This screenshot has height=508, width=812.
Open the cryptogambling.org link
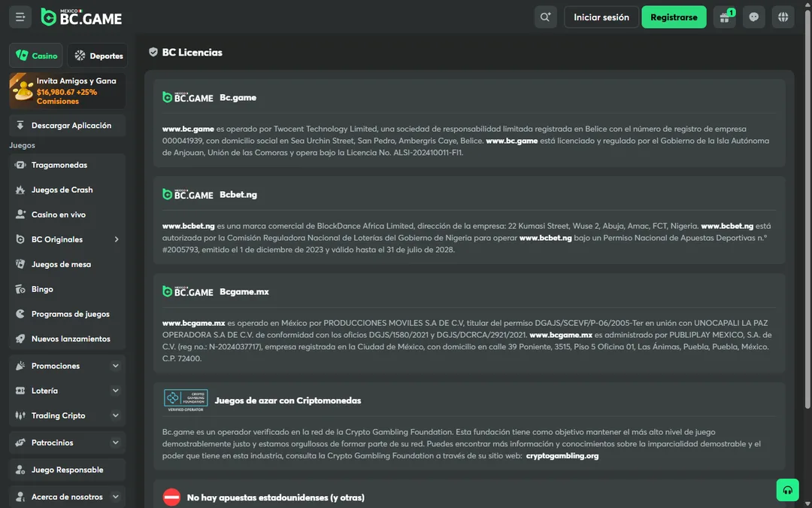(562, 455)
